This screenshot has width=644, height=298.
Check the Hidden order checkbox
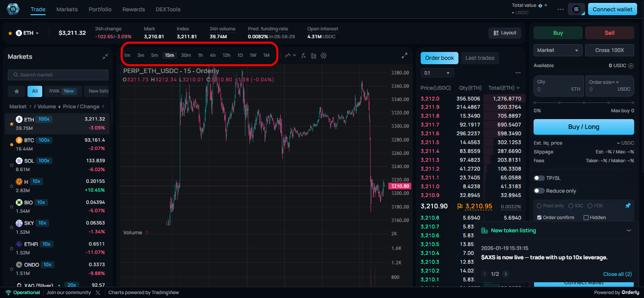586,218
